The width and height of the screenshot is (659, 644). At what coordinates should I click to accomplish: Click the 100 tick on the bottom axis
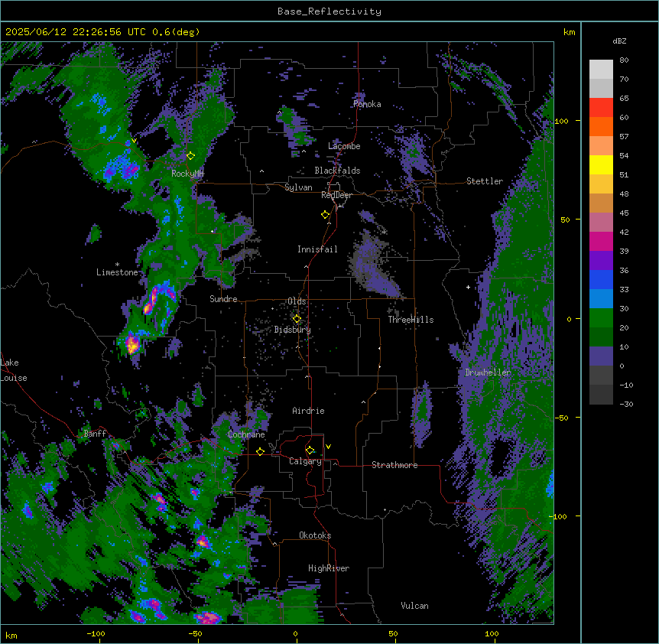pos(492,633)
